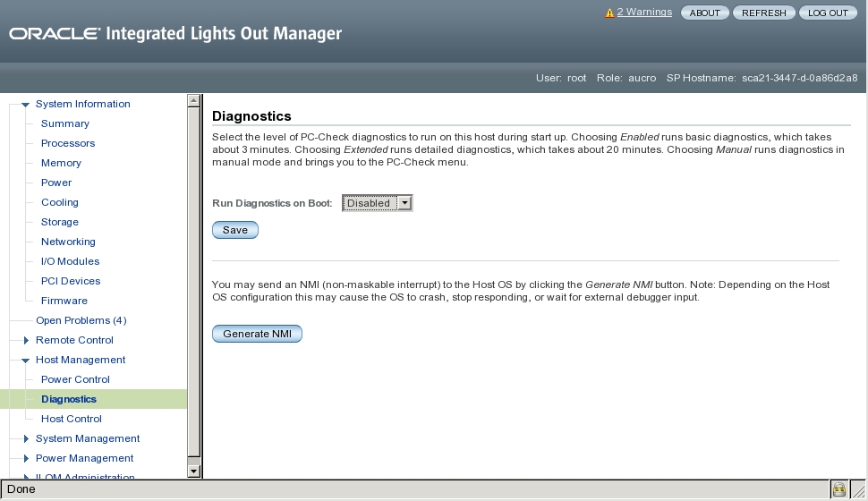Image resolution: width=868 pixels, height=501 pixels.
Task: Collapse the System Information tree node
Action: [x=25, y=104]
